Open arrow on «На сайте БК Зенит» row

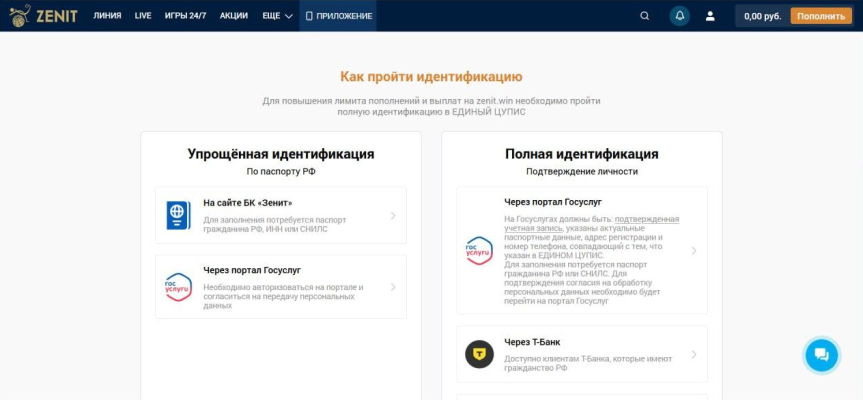[393, 215]
